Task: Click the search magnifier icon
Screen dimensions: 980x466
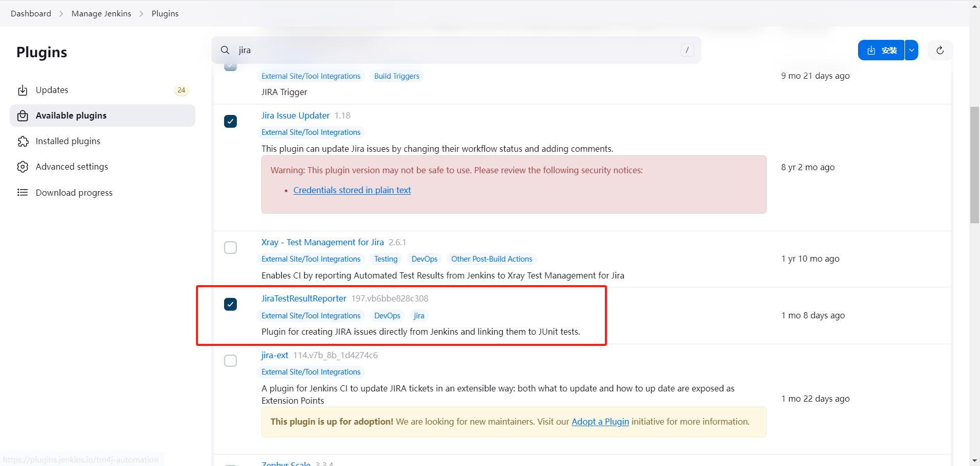Action: [225, 50]
